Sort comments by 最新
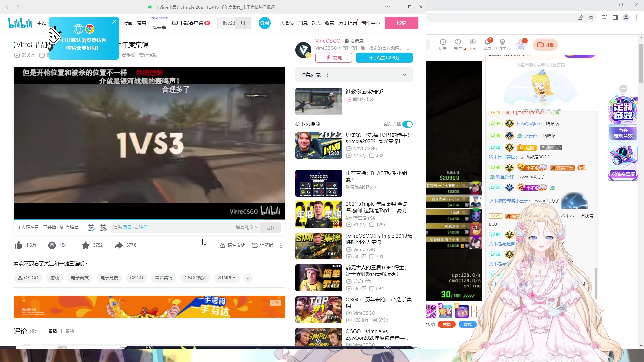Image resolution: width=644 pixels, height=362 pixels. 70,331
